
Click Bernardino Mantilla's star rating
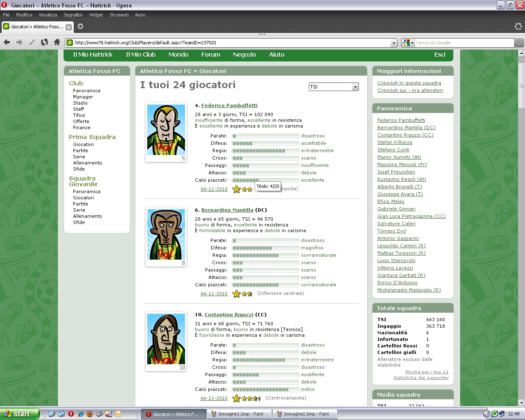tap(242, 294)
